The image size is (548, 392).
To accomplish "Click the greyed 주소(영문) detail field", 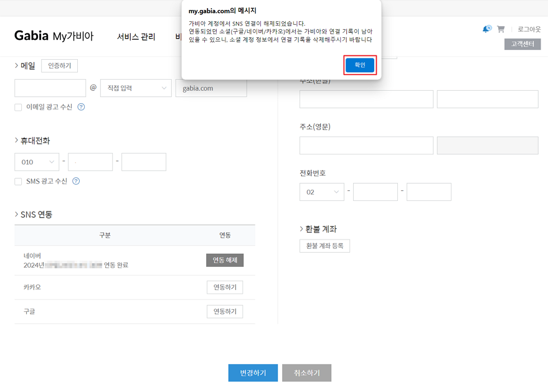I will [488, 145].
